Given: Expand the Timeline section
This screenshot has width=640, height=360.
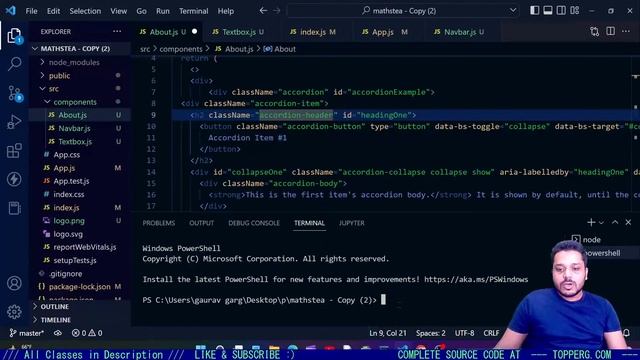Looking at the screenshot, I should (x=80, y=320).
